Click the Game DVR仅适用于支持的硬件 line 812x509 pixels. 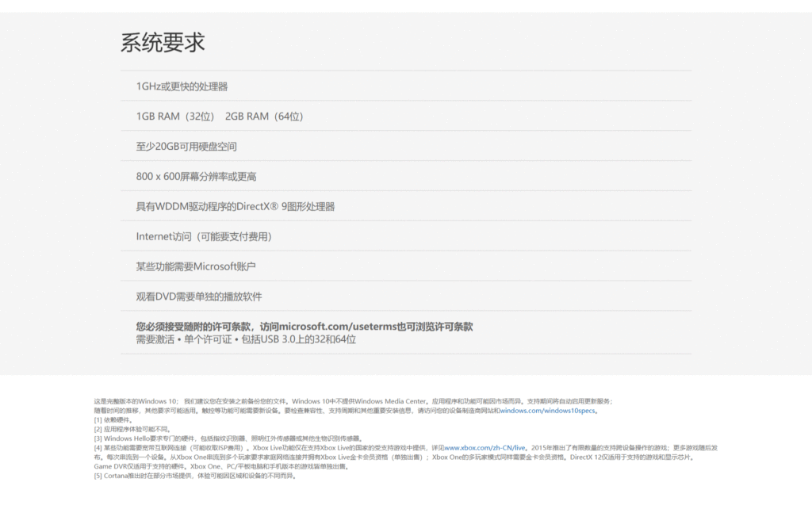pos(222,466)
